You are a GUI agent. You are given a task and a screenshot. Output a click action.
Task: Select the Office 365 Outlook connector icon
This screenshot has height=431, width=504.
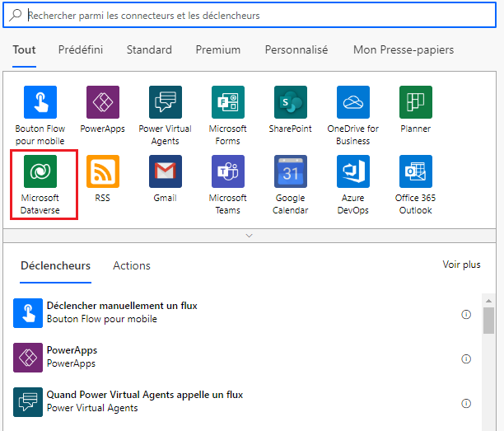click(x=416, y=171)
